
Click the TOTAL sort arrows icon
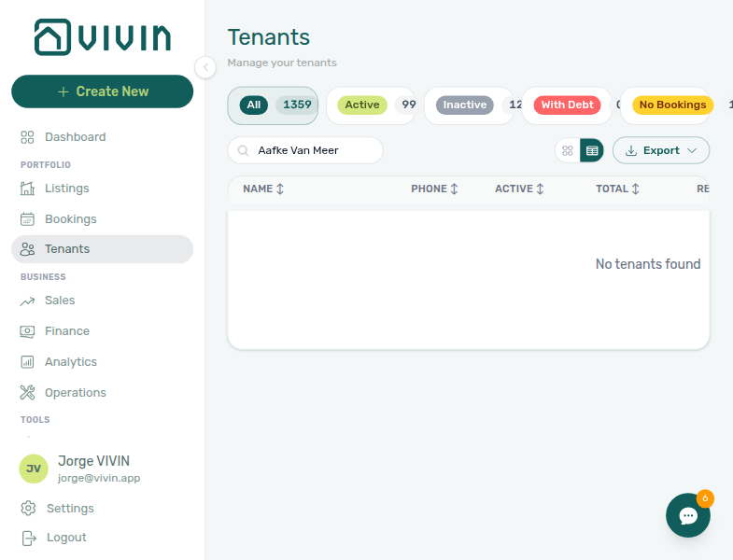635,189
